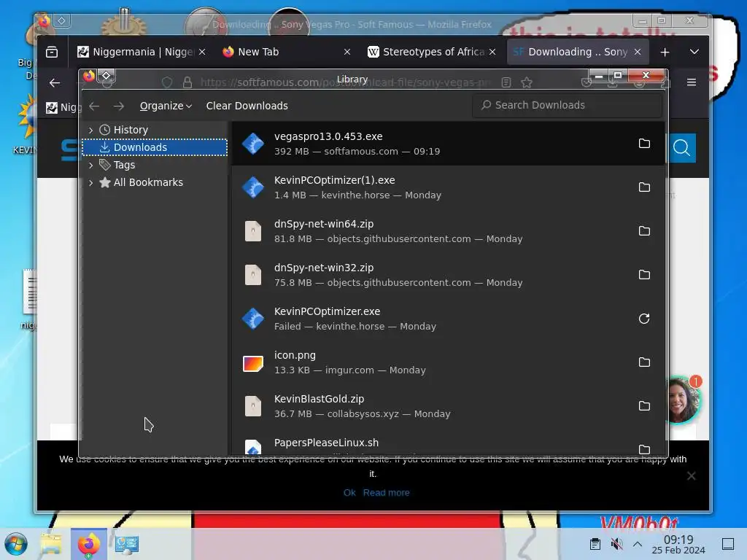Toggle the muted volume tray icon
Viewport: 747px width, 560px height.
tap(617, 544)
